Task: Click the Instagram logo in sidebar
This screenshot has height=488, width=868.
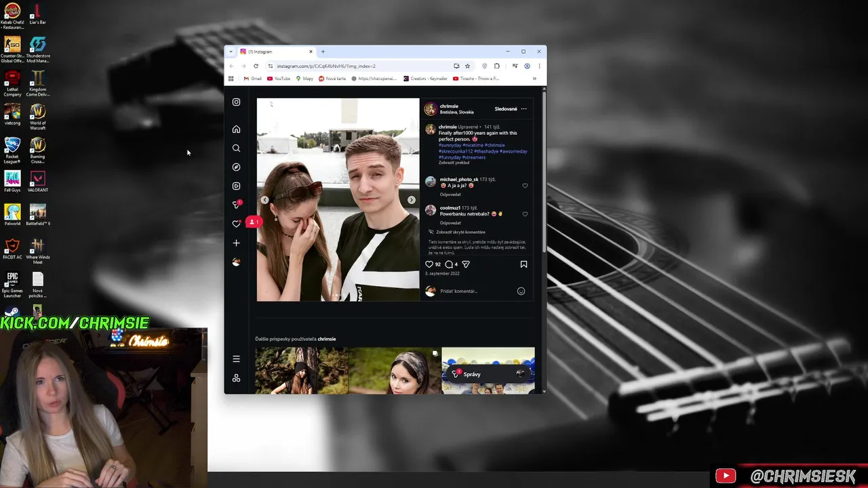Action: pyautogui.click(x=236, y=102)
